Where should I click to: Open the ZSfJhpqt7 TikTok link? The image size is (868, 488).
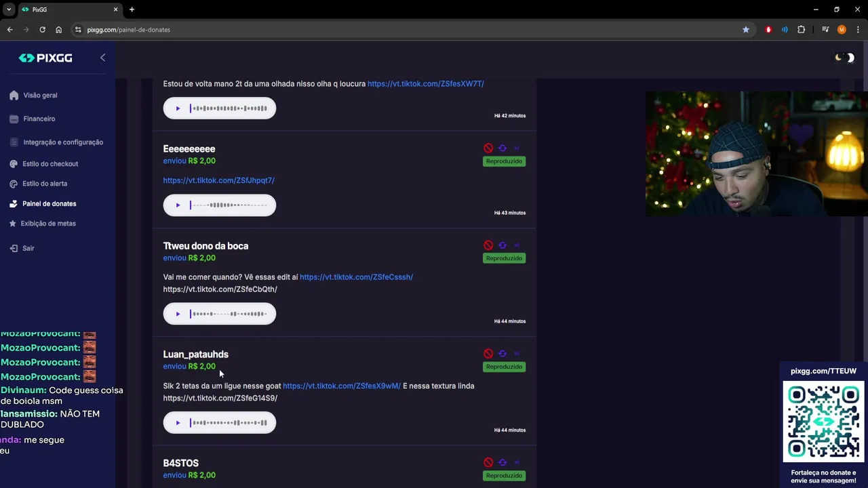click(218, 180)
